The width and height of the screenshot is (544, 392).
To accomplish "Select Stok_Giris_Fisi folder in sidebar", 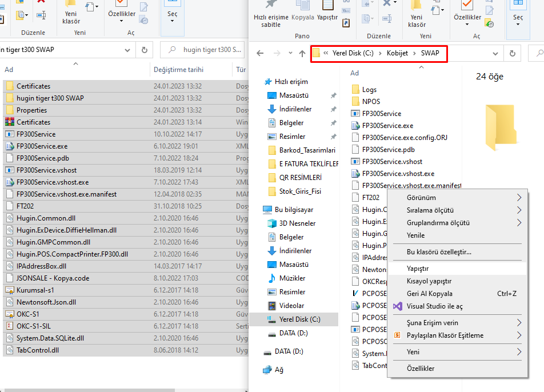I will (x=300, y=191).
